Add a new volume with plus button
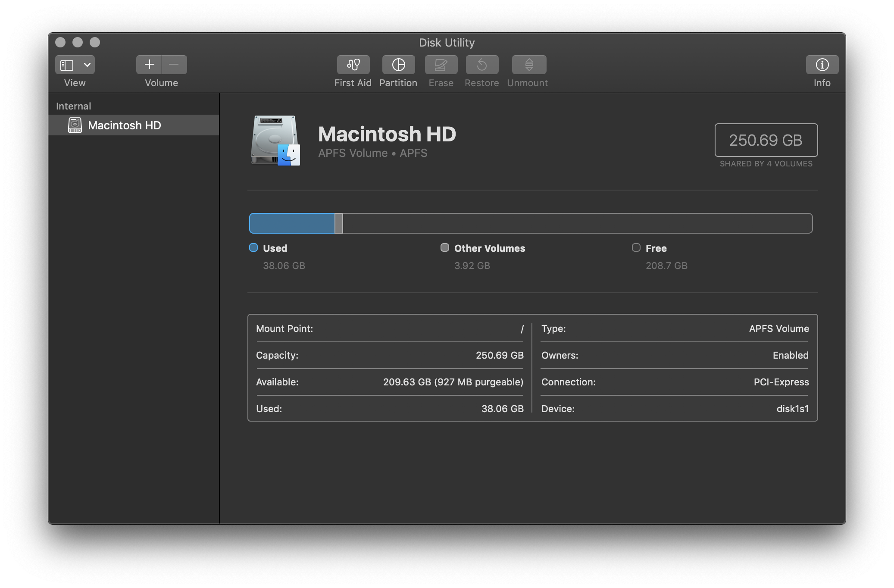Screen dimensions: 894x588 [149, 65]
